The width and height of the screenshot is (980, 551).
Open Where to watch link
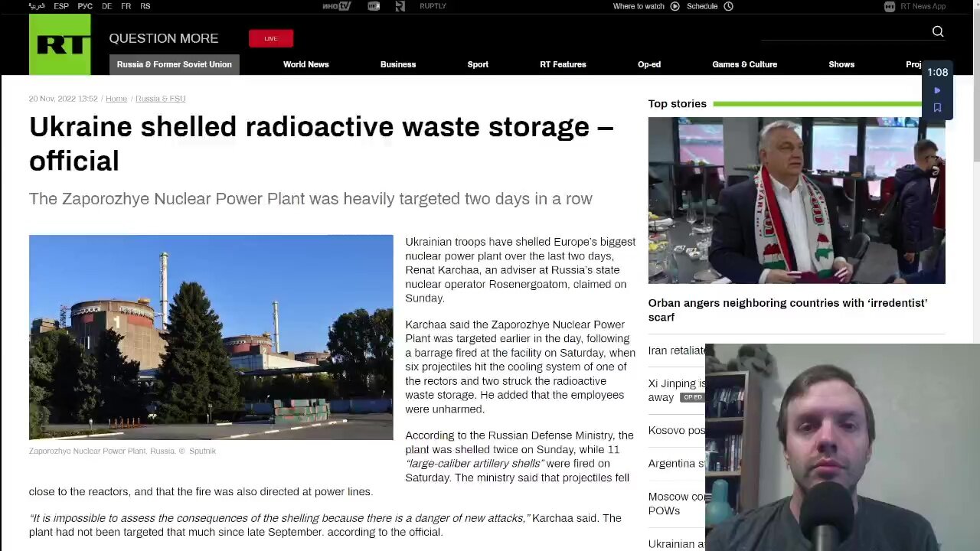pyautogui.click(x=639, y=6)
